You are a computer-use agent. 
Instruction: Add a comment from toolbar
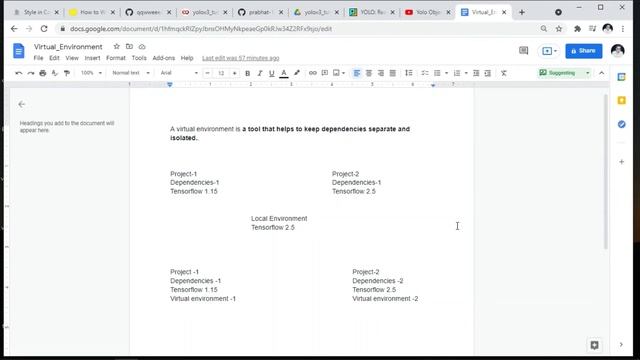(324, 73)
